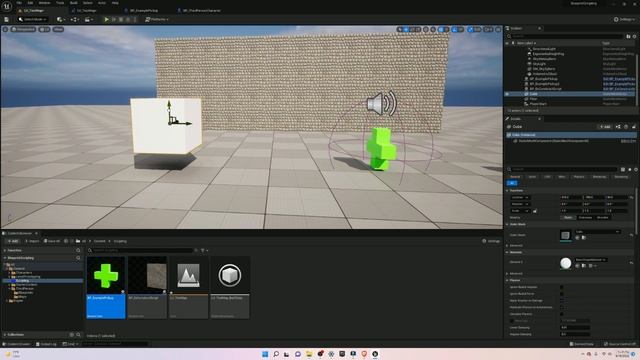Screen dimensions: 640x360
Task: Toggle rotation snapping in the viewport toolbar
Action: tap(455, 29)
